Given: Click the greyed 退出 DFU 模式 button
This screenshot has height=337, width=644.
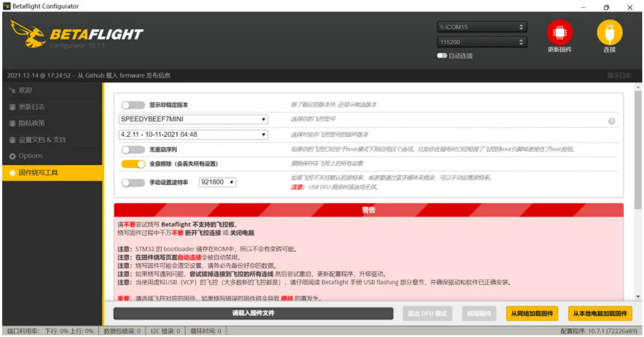Looking at the screenshot, I should pos(427,314).
